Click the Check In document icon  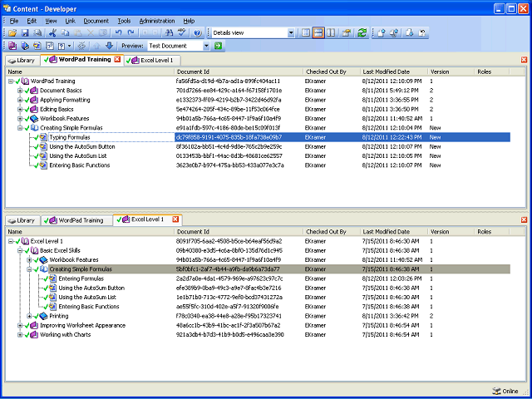(x=382, y=33)
